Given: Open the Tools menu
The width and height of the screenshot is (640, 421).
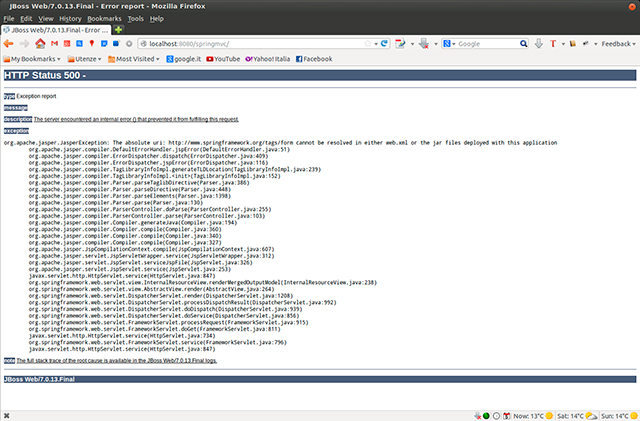Looking at the screenshot, I should tap(135, 18).
